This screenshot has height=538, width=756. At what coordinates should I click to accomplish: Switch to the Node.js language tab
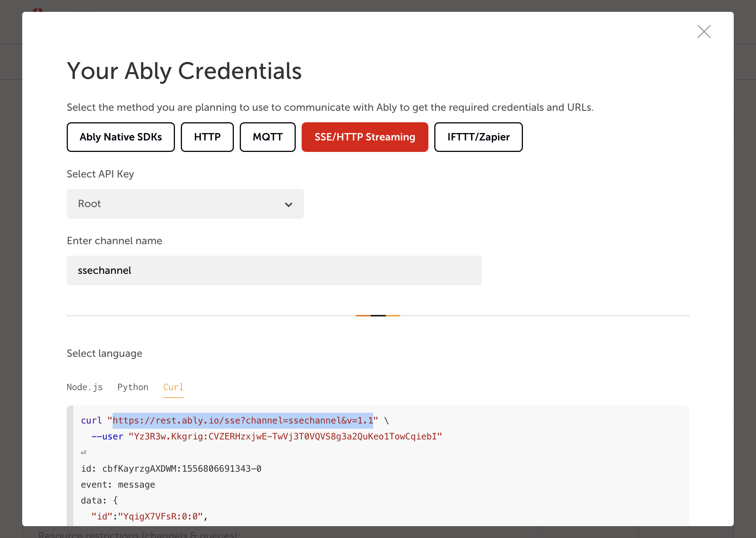coord(84,387)
